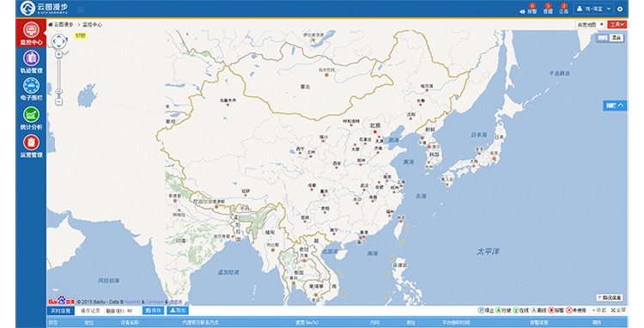The height and width of the screenshot is (328, 644).
Task: Click the 乌鲁木齐 city label on map
Action: (228, 100)
